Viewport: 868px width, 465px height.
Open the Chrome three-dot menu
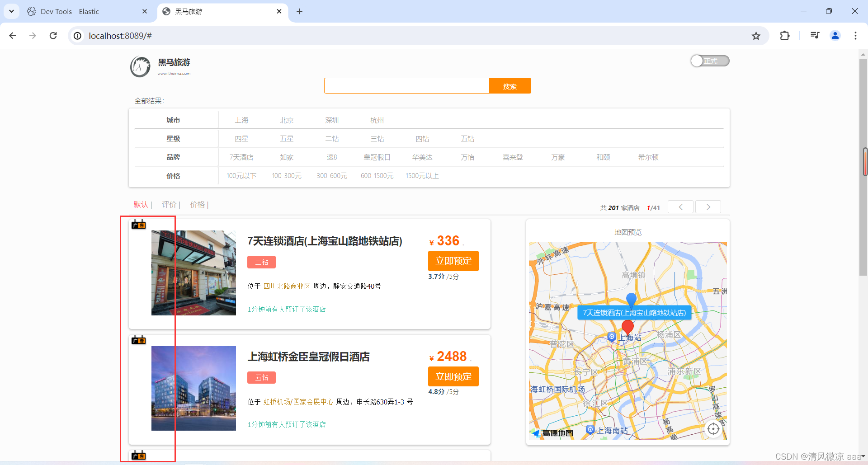(855, 36)
